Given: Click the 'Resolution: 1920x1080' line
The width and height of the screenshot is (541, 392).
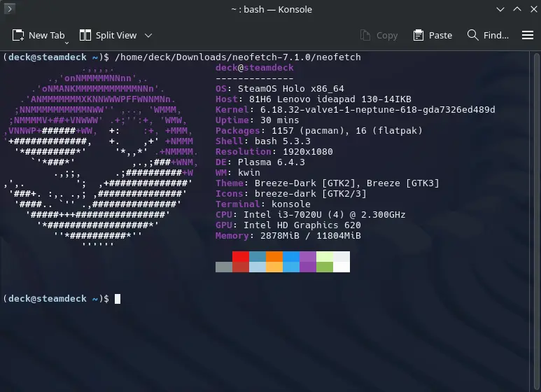Looking at the screenshot, I should pyautogui.click(x=274, y=151).
